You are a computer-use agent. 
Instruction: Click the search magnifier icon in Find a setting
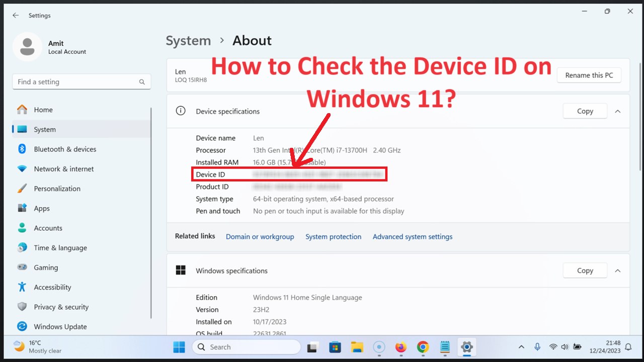pyautogui.click(x=142, y=82)
